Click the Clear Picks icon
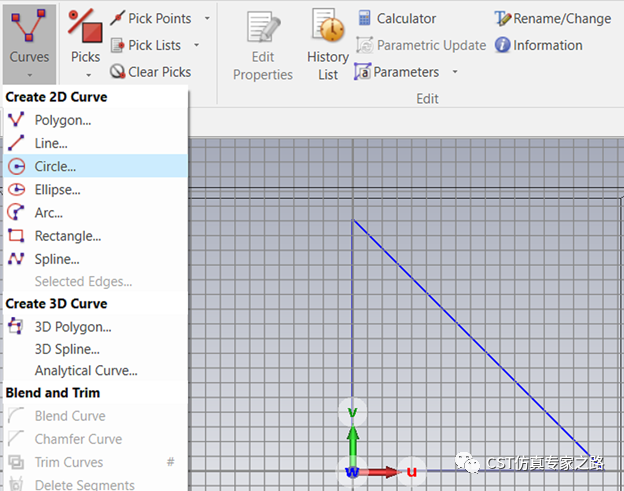 click(117, 72)
